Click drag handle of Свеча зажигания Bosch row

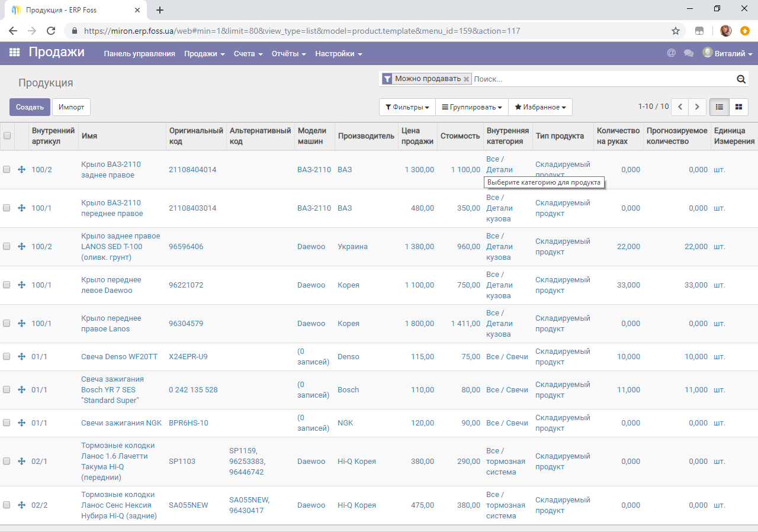point(22,389)
